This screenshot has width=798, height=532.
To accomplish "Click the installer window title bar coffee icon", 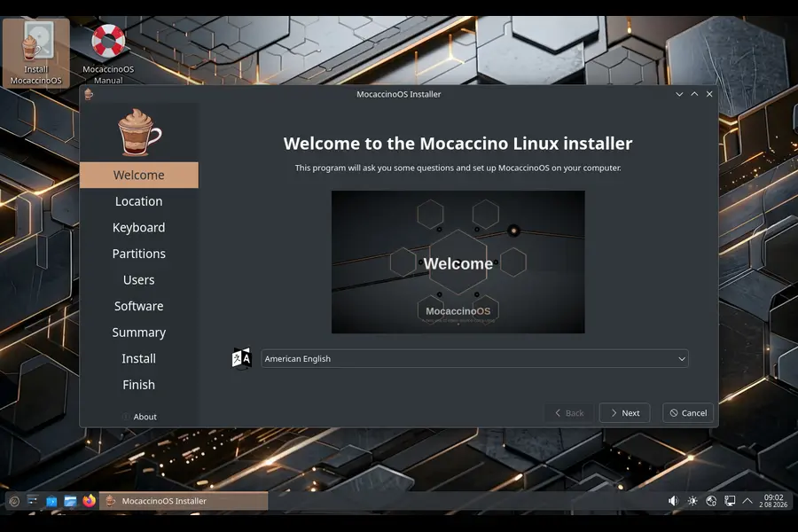I will 89,94.
